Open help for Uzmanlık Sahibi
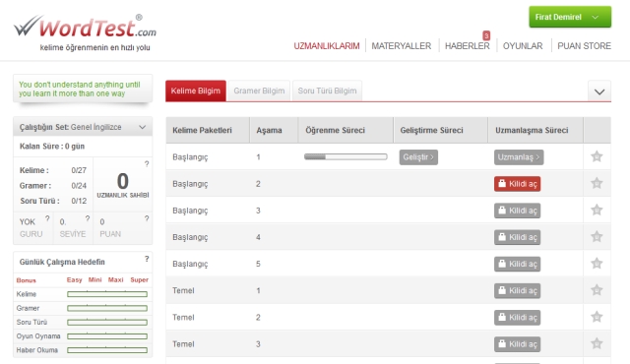630x364 pixels. [147, 163]
